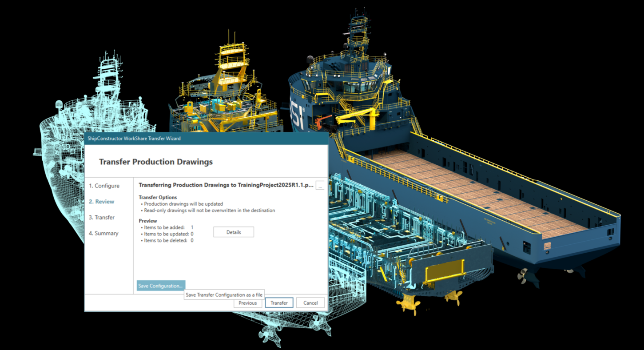This screenshot has height=350, width=644.
Task: Click the Transfer Production Drawings heading
Action: (x=156, y=162)
